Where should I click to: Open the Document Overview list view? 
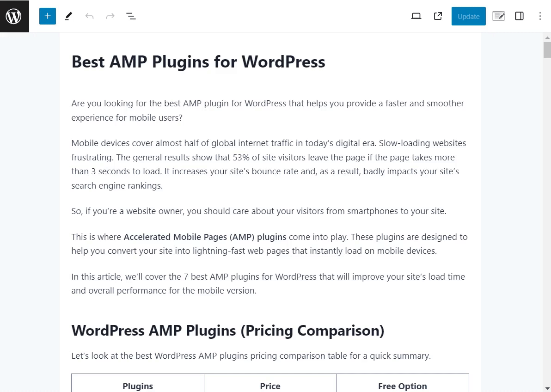(x=131, y=16)
